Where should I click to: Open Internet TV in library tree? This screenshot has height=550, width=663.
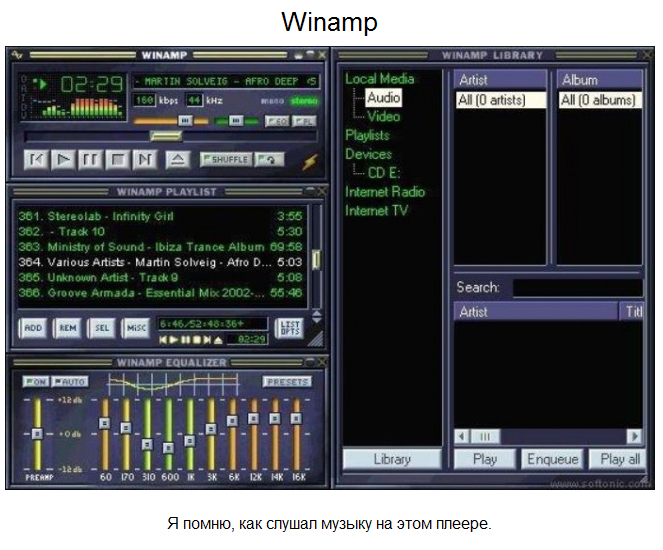[x=376, y=211]
